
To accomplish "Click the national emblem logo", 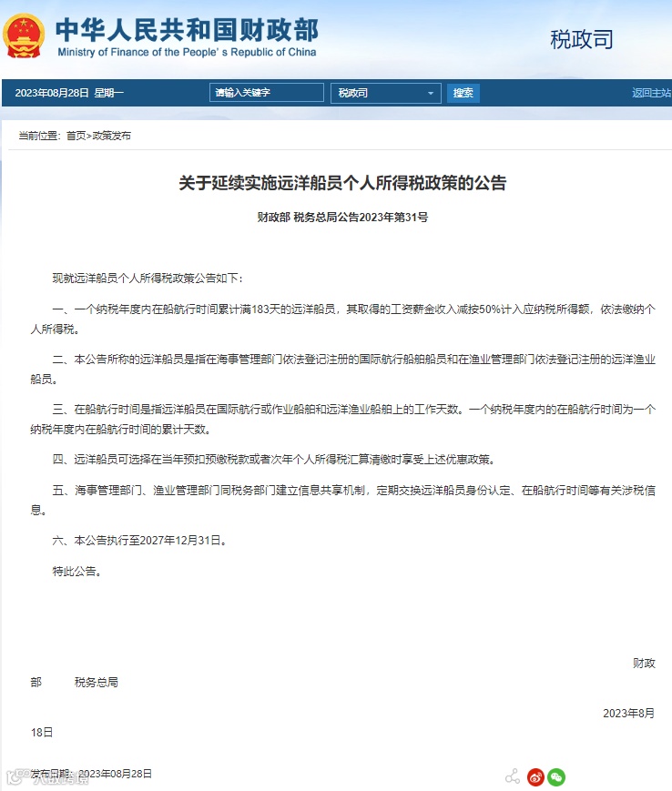I will tap(23, 36).
